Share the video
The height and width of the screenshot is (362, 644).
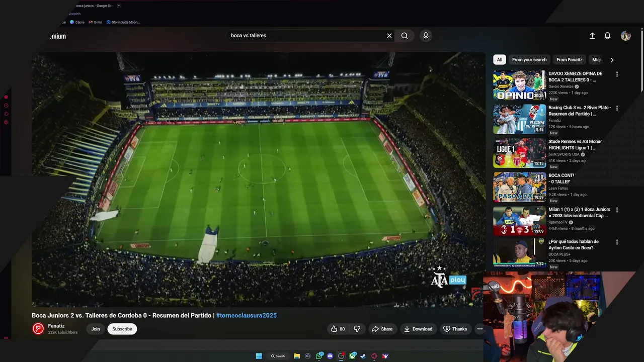[x=382, y=329]
